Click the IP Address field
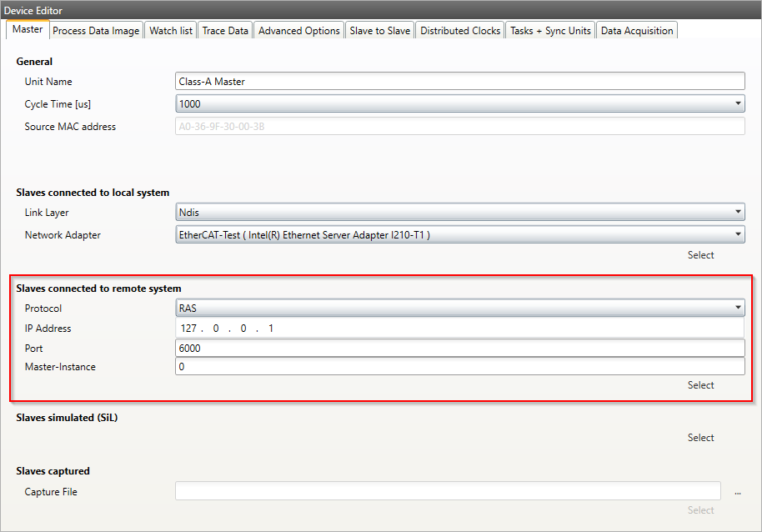This screenshot has height=532, width=762. [459, 329]
